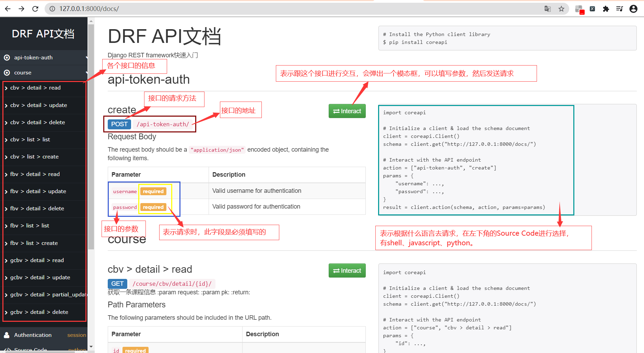644x353 pixels.
Task: Click the /course/cbv/detail/{id}/ endpoint path
Action: (172, 284)
